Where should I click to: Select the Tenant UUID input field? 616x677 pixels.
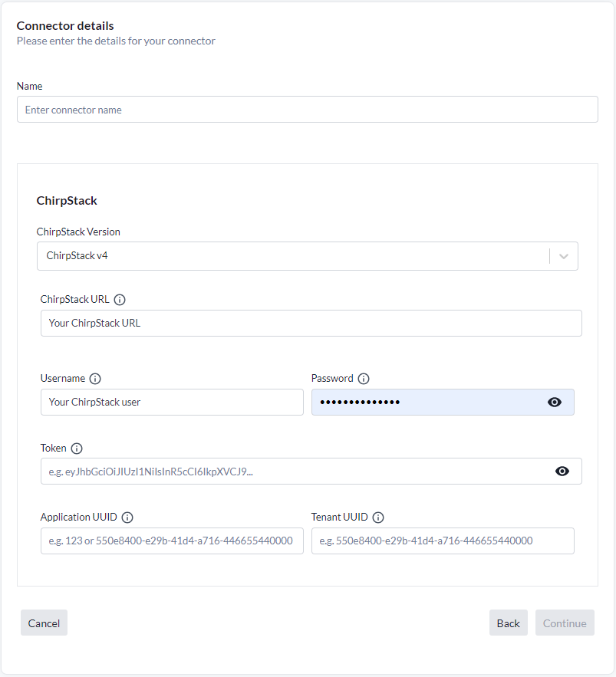(x=443, y=541)
